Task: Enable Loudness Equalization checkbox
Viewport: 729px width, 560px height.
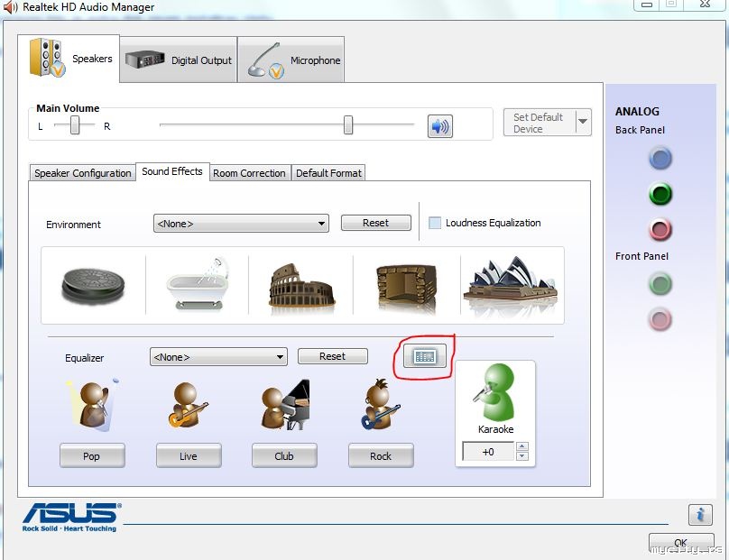Action: [x=435, y=223]
